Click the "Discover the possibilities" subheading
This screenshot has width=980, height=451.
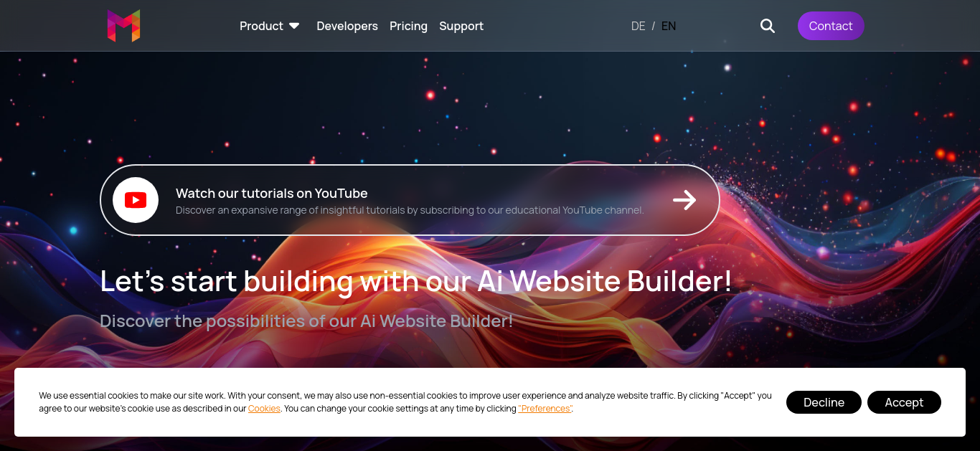click(306, 321)
